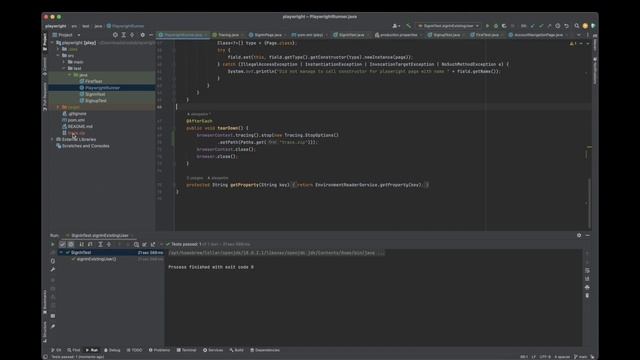Toggle Show Passed tests checkmark button
The height and width of the screenshot is (360, 640).
click(x=62, y=244)
